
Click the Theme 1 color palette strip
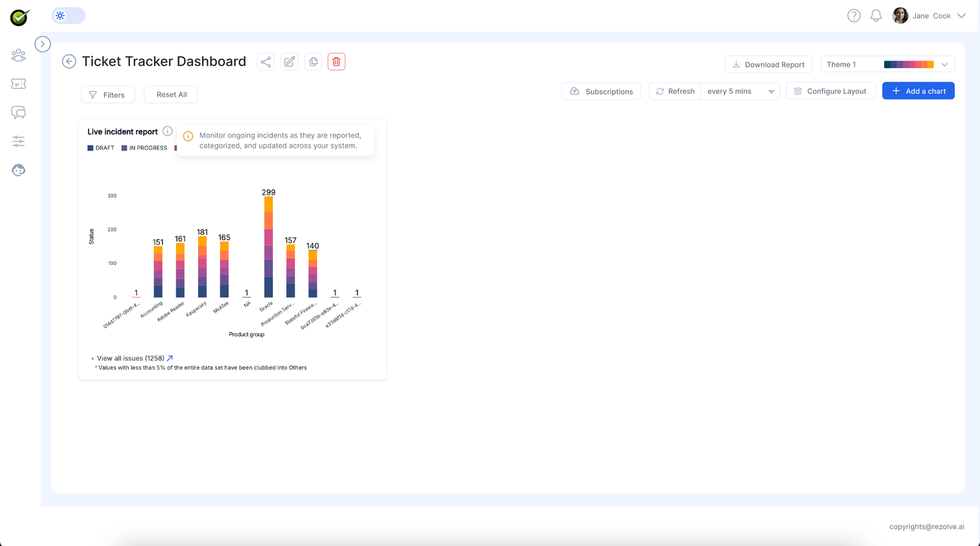[x=909, y=65]
